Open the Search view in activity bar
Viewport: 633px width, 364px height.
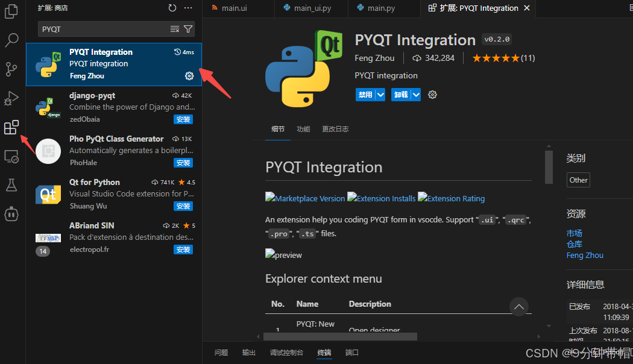point(11,40)
